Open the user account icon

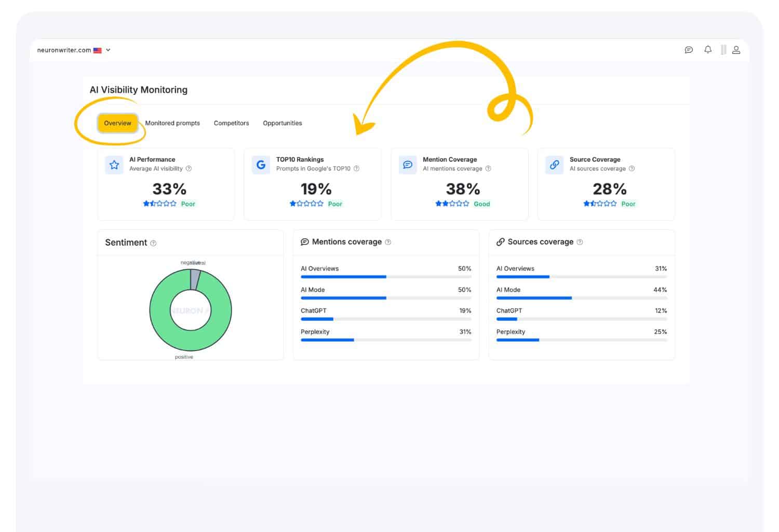736,50
